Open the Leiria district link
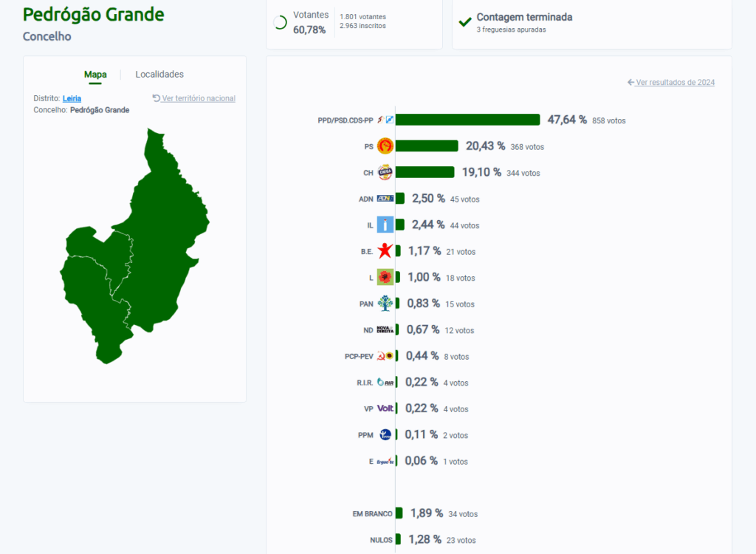The width and height of the screenshot is (756, 554). point(72,98)
